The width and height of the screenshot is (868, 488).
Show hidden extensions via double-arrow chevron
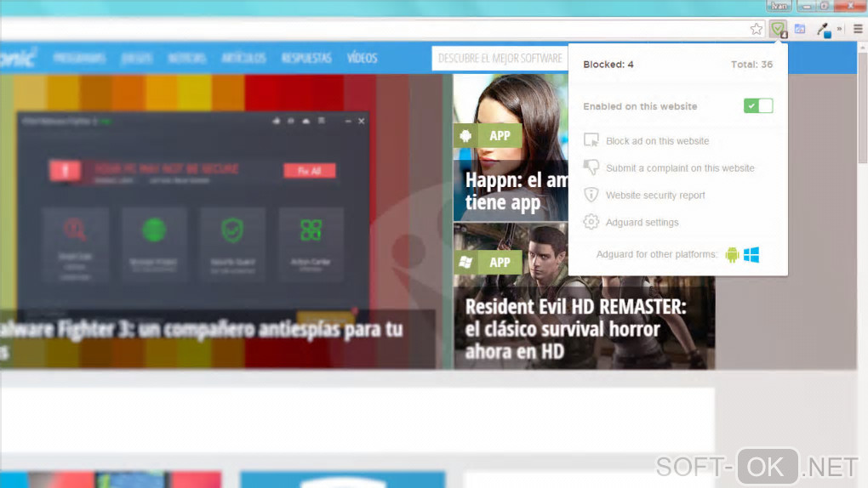(x=840, y=29)
